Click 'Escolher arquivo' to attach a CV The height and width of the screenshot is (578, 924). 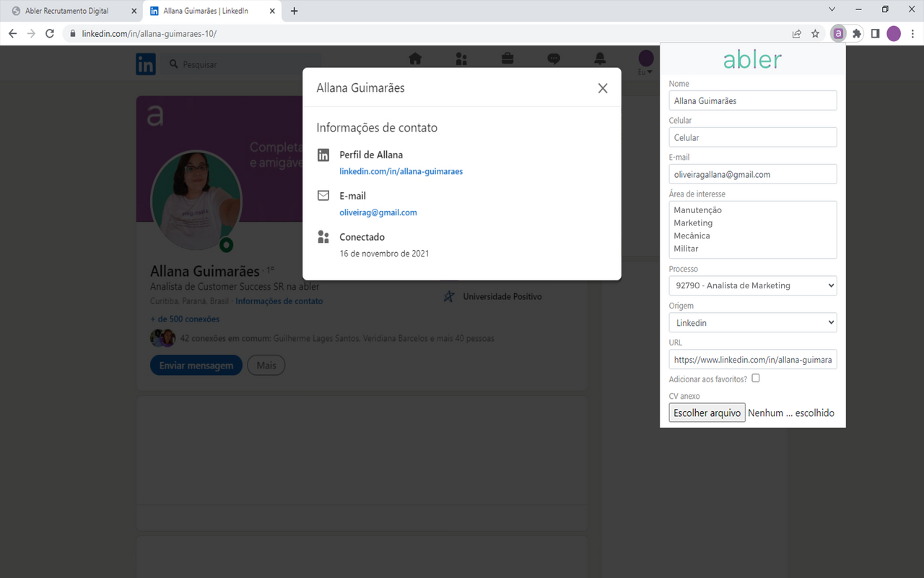(x=706, y=412)
